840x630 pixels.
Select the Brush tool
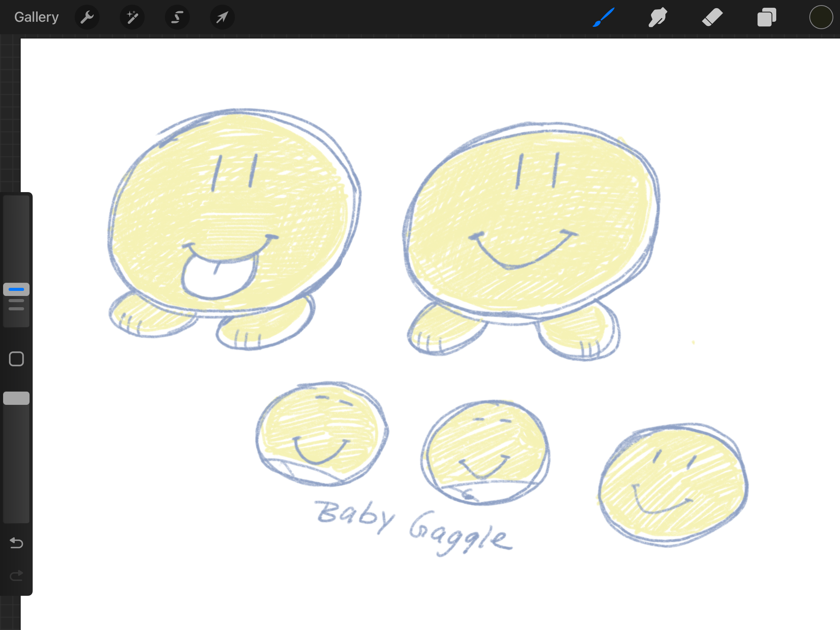(x=604, y=17)
